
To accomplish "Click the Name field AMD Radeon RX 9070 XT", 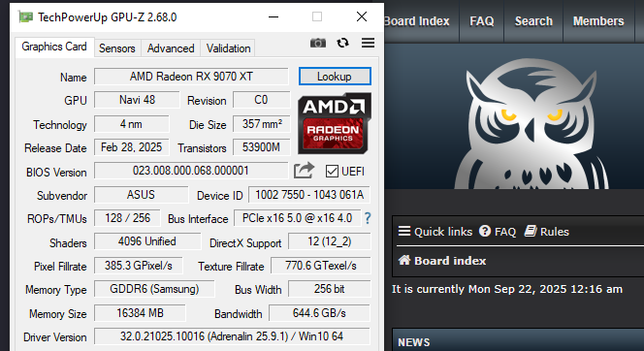I will coord(191,77).
